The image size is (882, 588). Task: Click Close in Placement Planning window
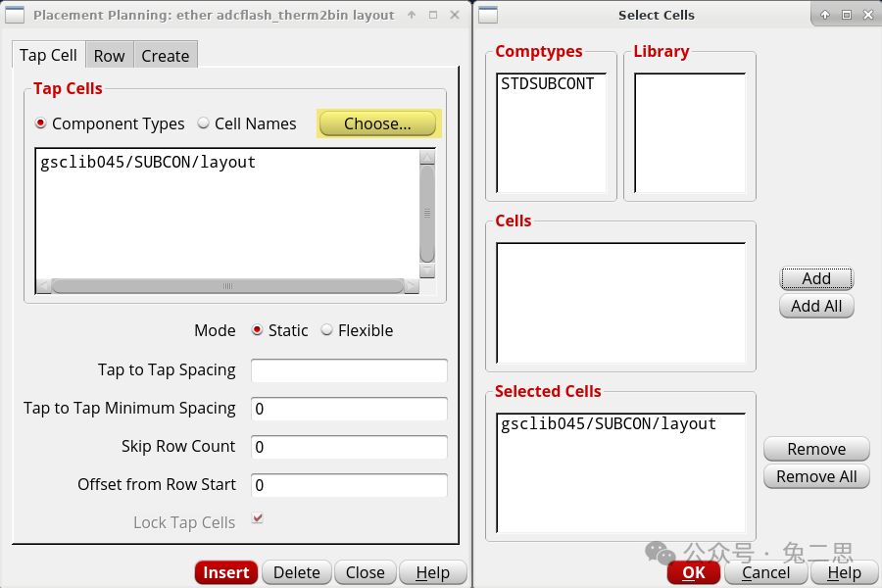(366, 572)
